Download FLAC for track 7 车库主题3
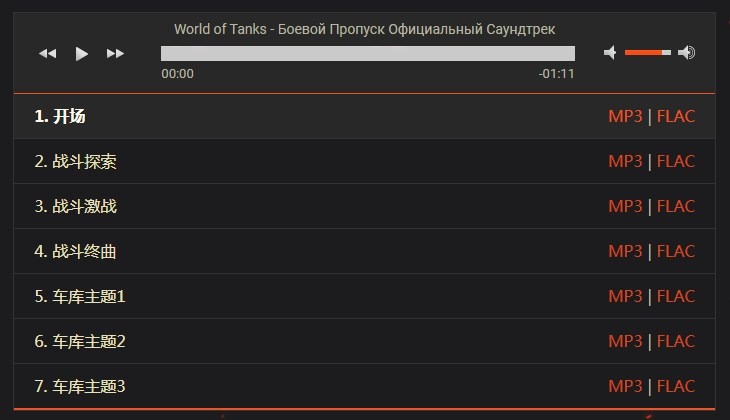Image resolution: width=730 pixels, height=420 pixels. click(676, 386)
